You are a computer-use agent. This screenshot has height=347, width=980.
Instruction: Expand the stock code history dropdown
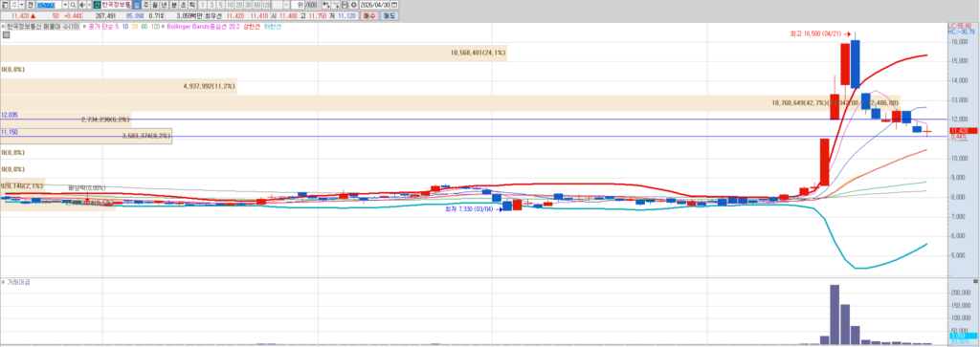[x=64, y=5]
